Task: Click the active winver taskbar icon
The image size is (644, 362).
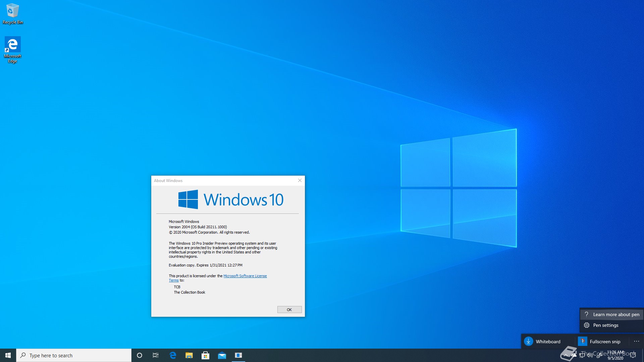Action: point(238,355)
